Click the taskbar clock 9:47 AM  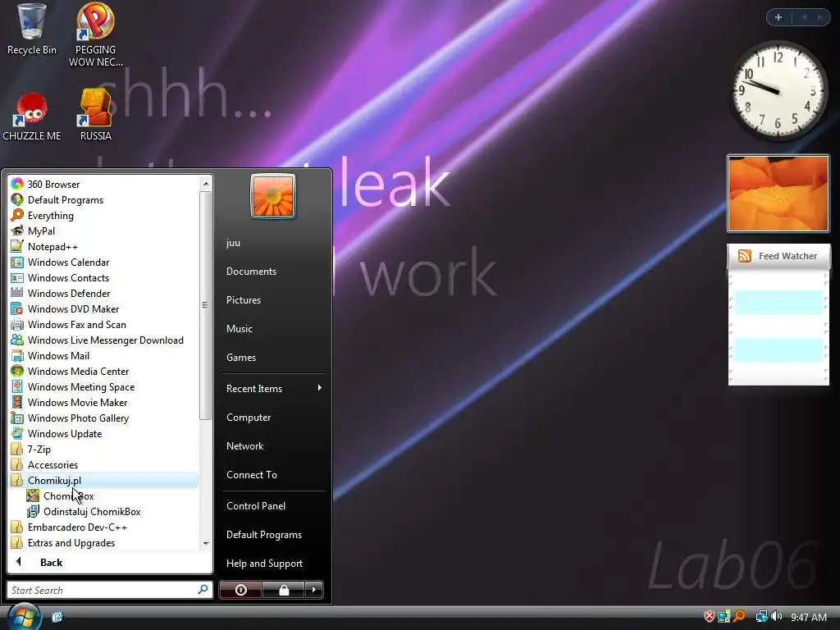[x=808, y=617]
